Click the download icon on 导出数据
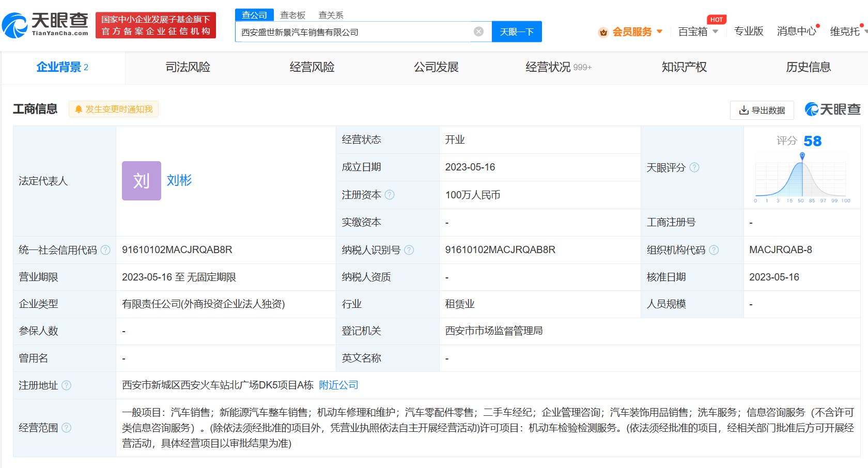Image resolution: width=868 pixels, height=468 pixels. pos(744,110)
